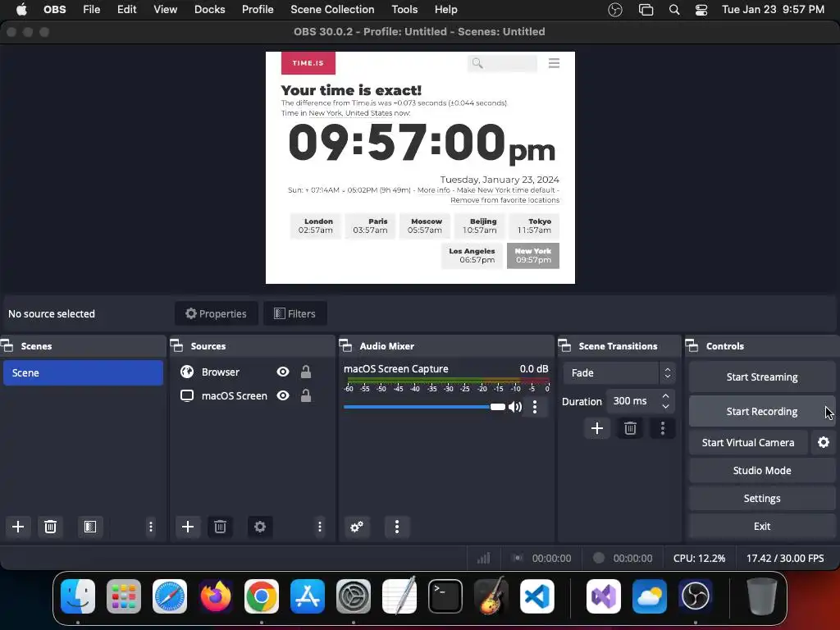This screenshot has height=630, width=840.
Task: Undock the Scene Transitions panel icon
Action: [x=564, y=346]
